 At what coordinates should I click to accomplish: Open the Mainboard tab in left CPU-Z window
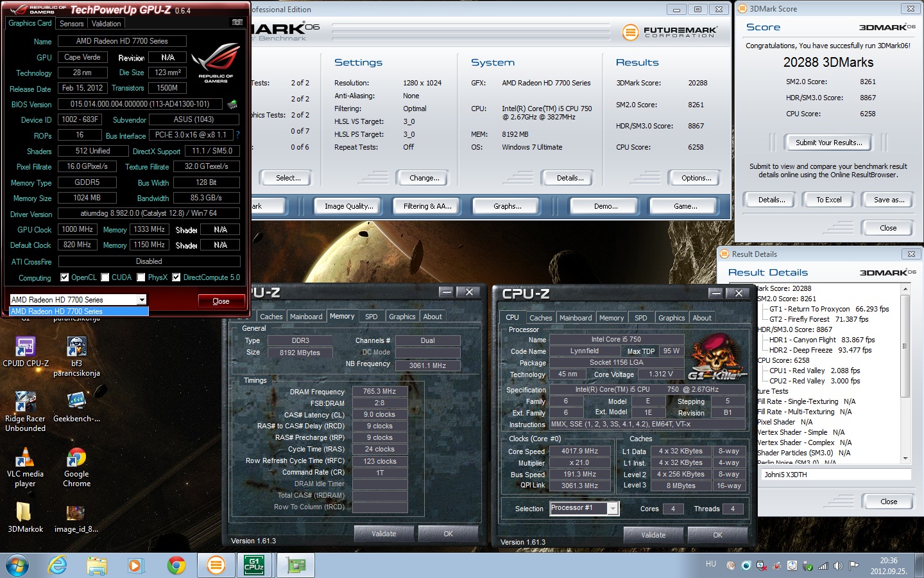tap(306, 317)
